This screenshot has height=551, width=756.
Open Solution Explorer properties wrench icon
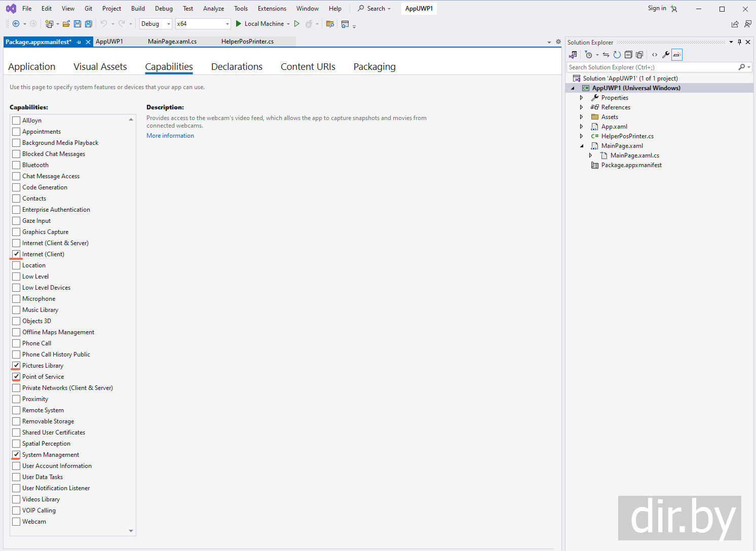pyautogui.click(x=666, y=55)
